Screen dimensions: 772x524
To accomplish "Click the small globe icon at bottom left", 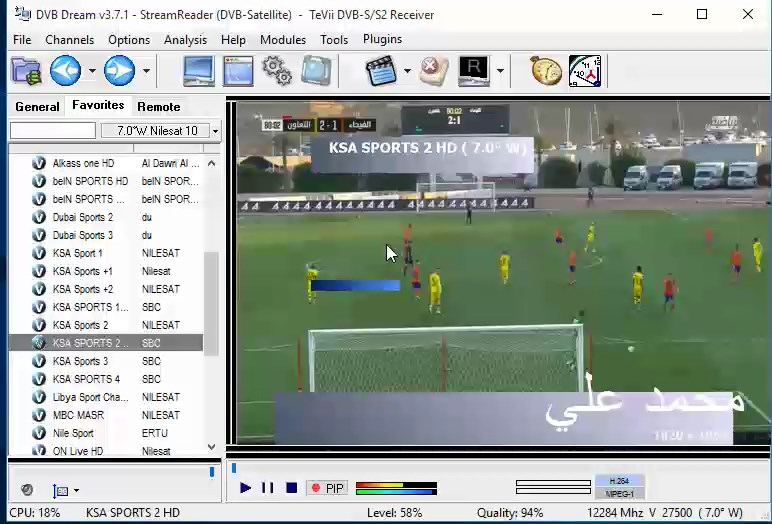I will [27, 490].
